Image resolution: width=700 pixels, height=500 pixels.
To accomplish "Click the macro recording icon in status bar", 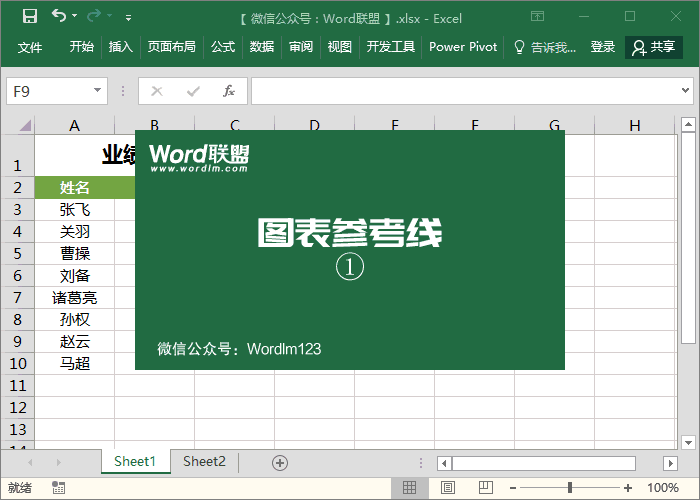I will (x=58, y=488).
